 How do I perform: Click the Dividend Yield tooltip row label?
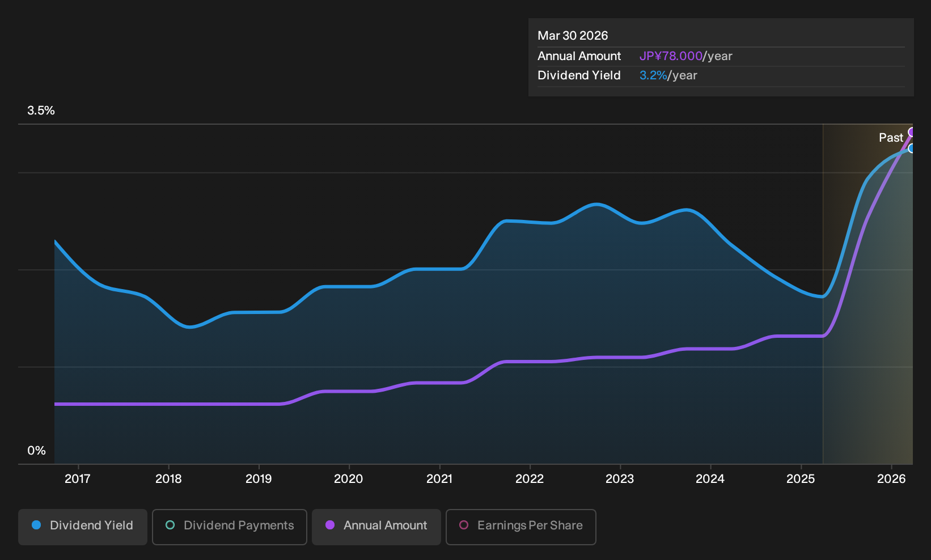(x=579, y=75)
